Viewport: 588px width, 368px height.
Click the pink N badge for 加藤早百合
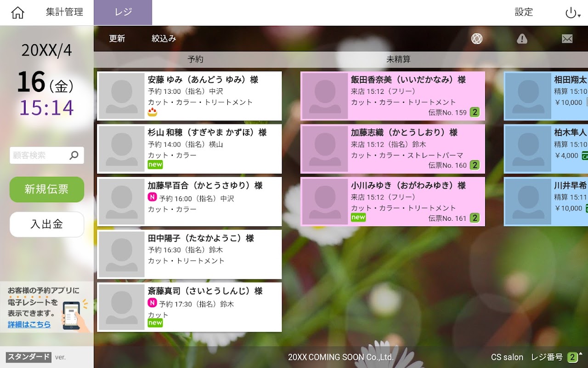pyautogui.click(x=152, y=197)
